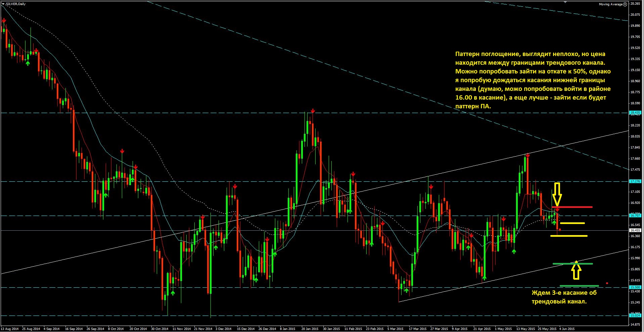This screenshot has width=644, height=332.
Task: Click the 19.705 price scale label
Action: [x=635, y=37]
